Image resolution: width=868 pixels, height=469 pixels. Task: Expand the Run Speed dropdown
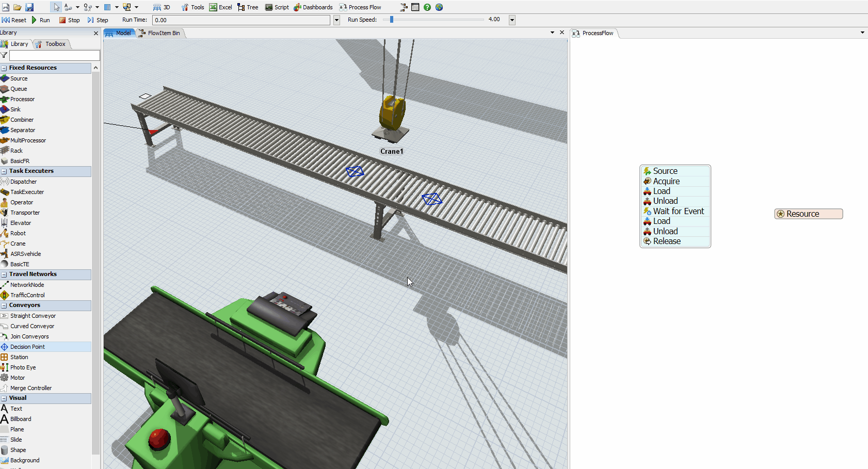tap(512, 20)
